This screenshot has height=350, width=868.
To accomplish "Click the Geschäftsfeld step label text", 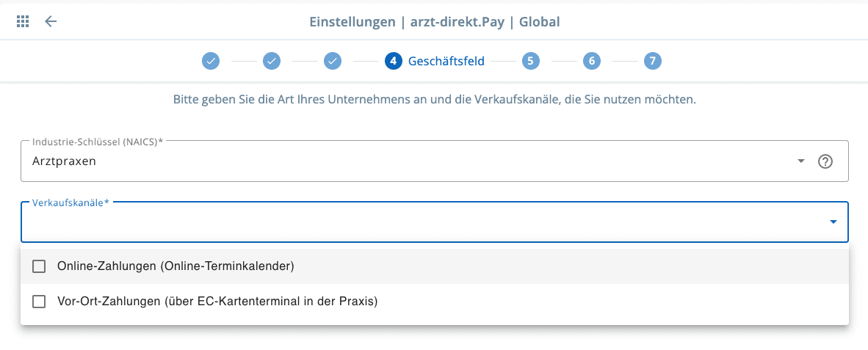I will [x=446, y=61].
